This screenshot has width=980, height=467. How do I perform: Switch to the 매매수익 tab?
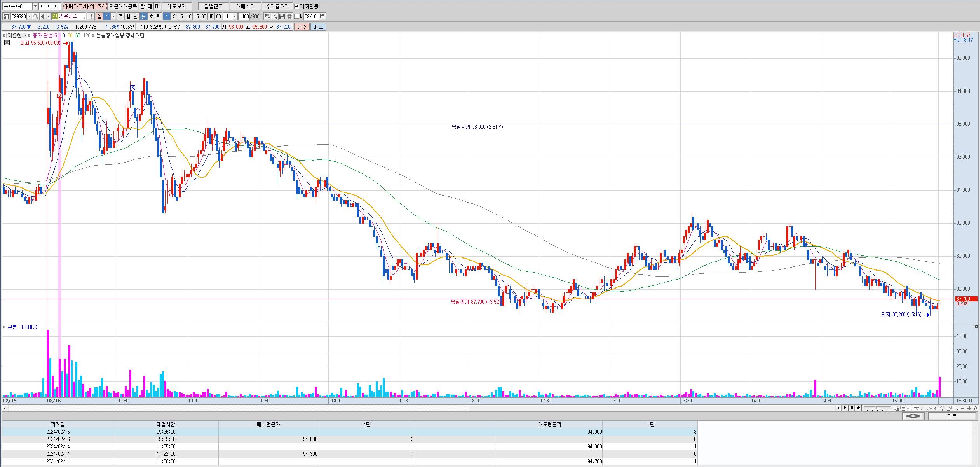point(245,6)
